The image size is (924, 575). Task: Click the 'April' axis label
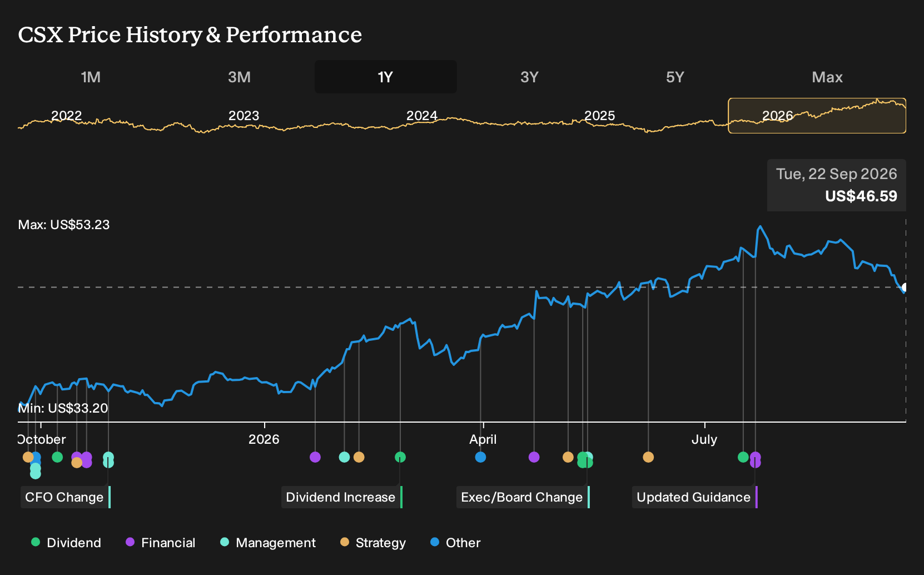click(483, 439)
